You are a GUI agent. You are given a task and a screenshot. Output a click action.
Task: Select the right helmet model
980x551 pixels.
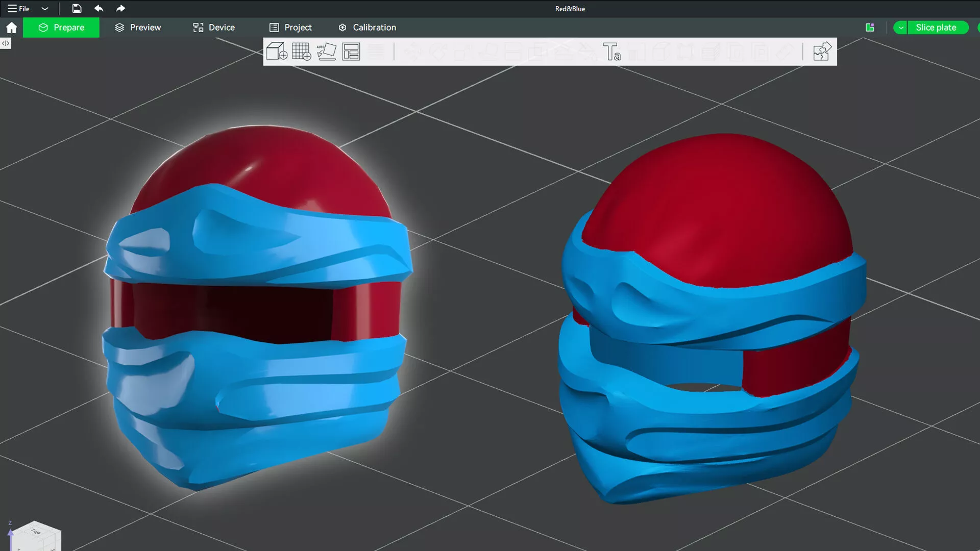[x=712, y=319]
